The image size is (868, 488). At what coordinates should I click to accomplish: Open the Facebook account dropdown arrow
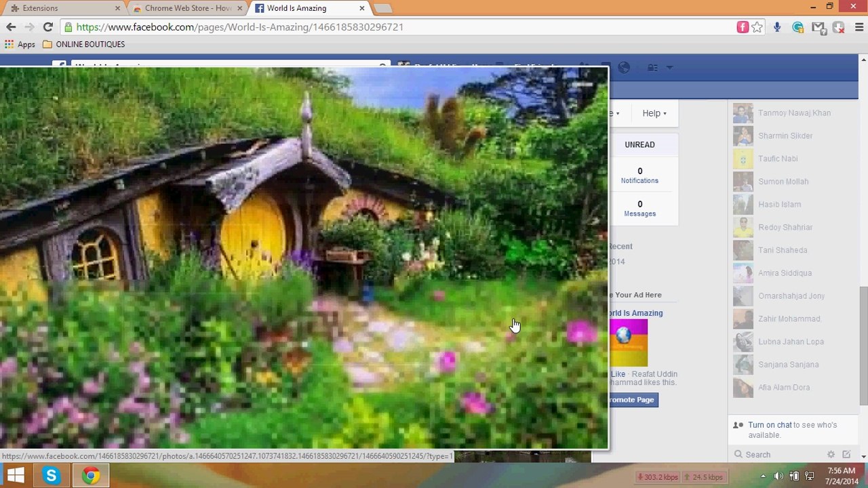669,68
